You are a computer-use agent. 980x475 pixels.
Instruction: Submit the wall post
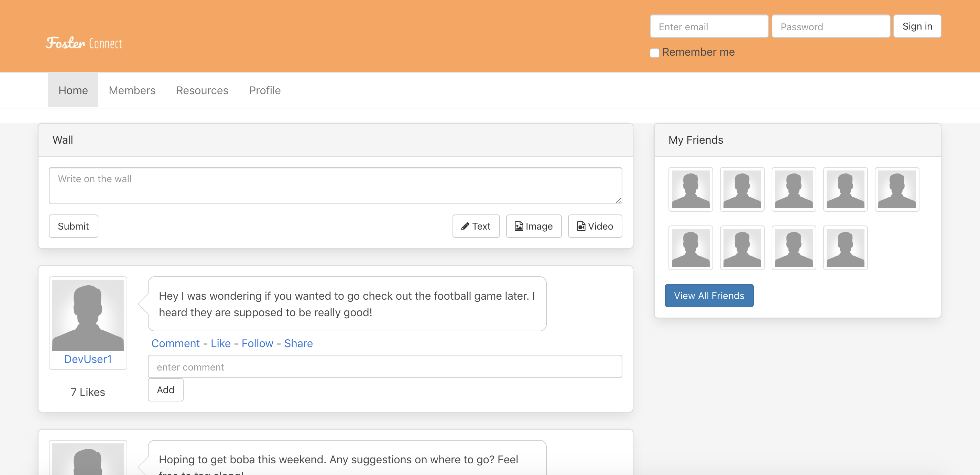(73, 226)
